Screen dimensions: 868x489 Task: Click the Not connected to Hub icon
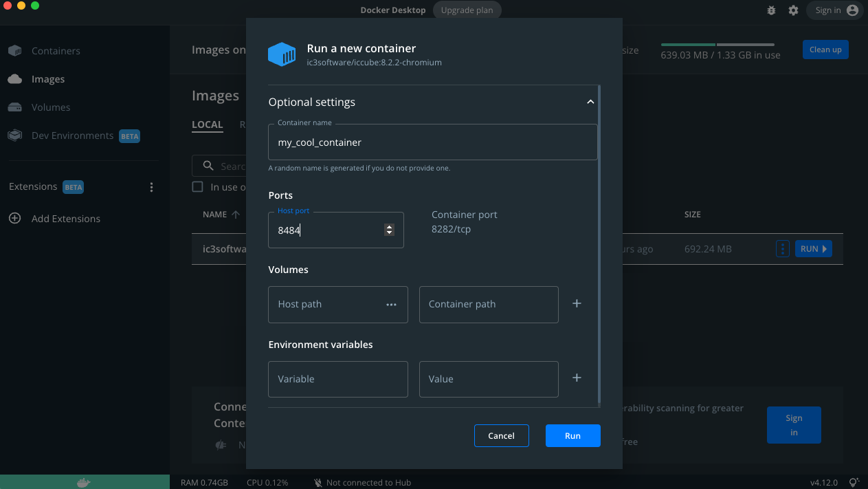[x=318, y=483]
